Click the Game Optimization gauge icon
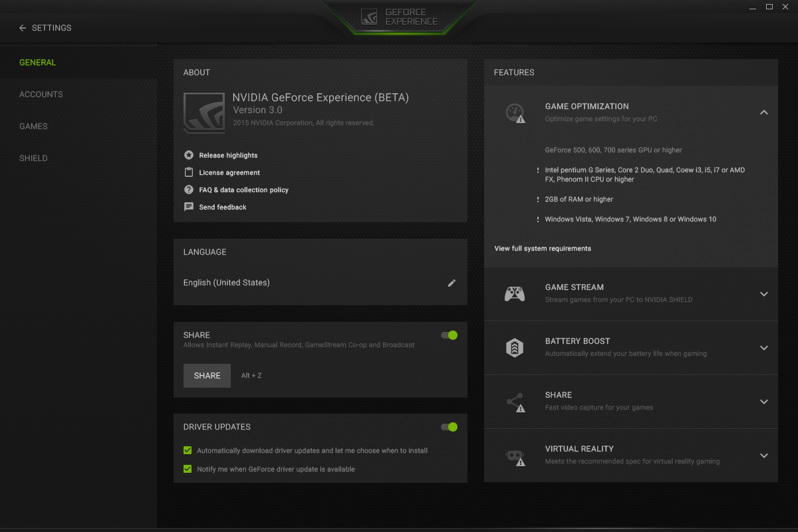Screen dimensions: 798x532 (x=515, y=113)
